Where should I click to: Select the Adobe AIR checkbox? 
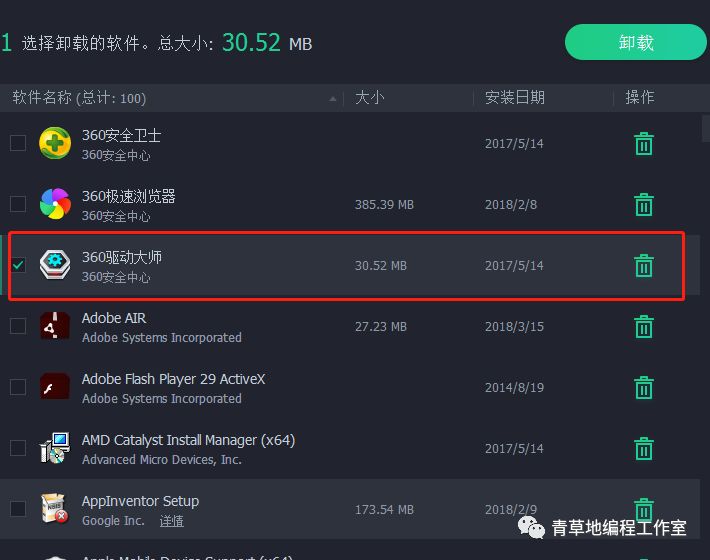(x=18, y=326)
